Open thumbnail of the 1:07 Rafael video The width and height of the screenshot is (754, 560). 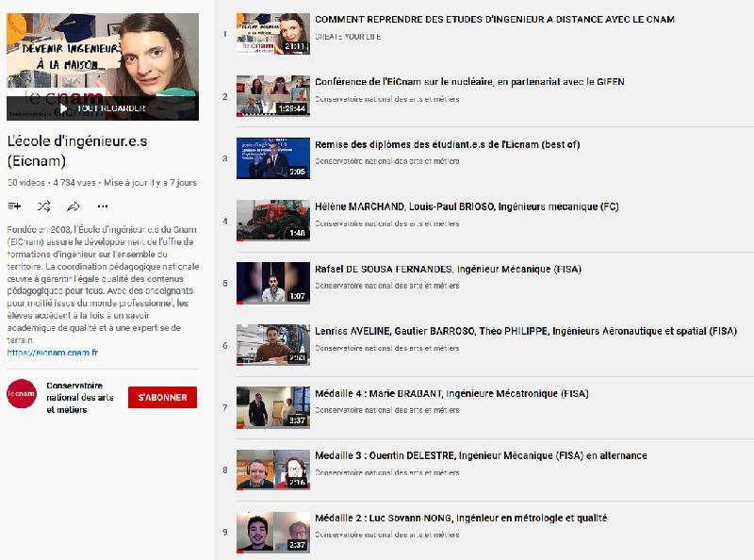[273, 283]
